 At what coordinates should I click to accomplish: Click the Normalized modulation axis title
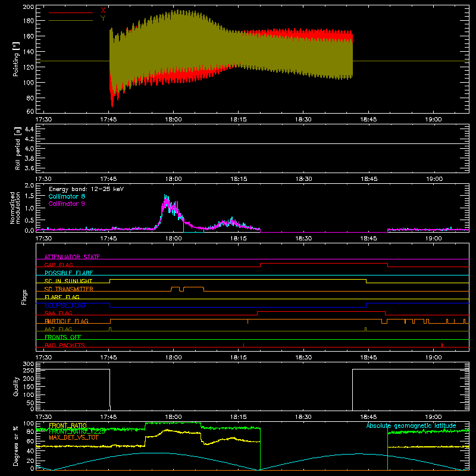coord(15,208)
